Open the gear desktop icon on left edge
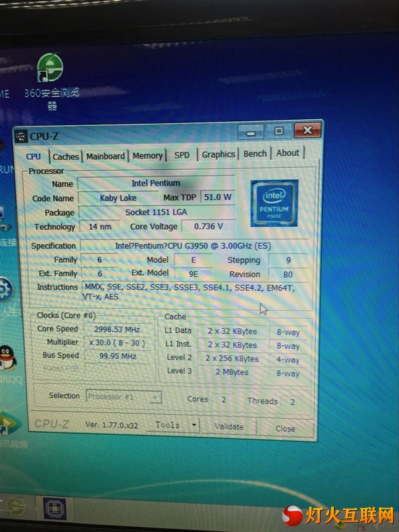This screenshot has width=399, height=532. pyautogui.click(x=6, y=290)
